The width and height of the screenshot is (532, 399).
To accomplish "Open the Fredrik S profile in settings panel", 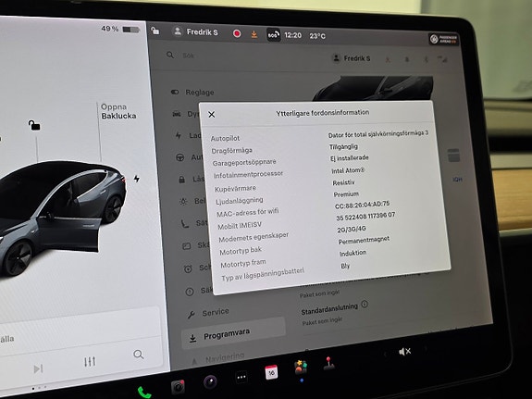I will coord(352,58).
